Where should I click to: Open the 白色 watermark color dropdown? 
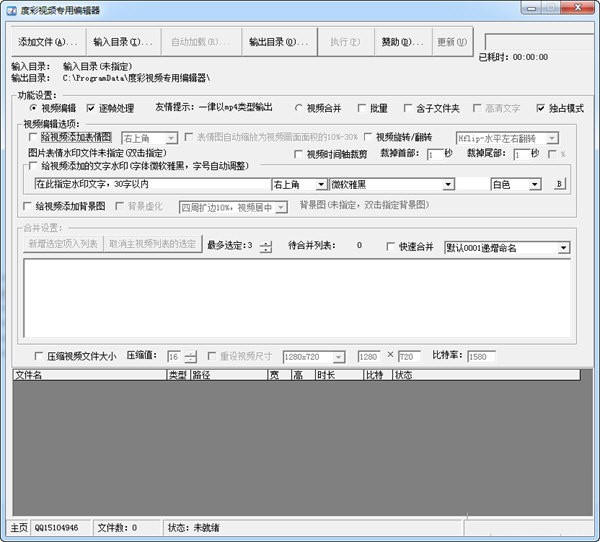tap(535, 185)
